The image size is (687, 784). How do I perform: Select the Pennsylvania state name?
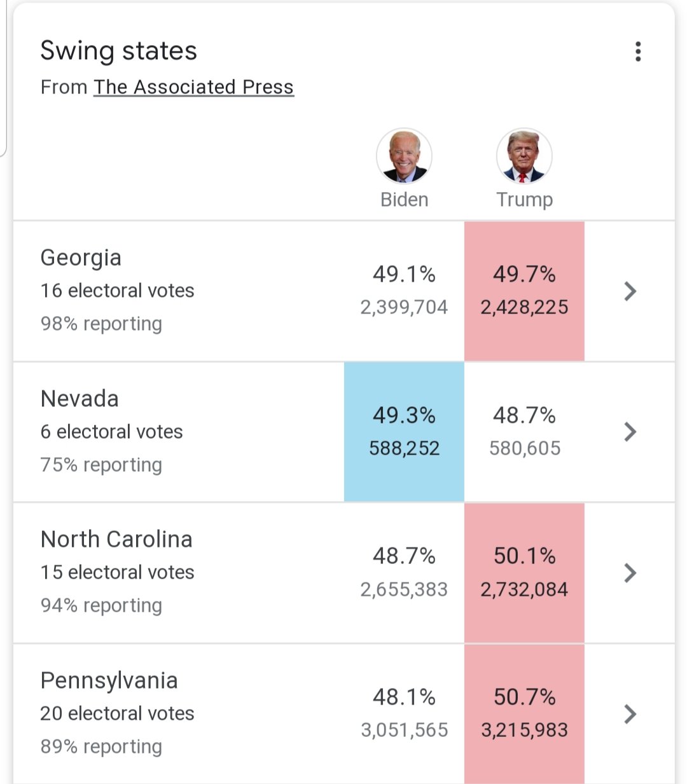[x=109, y=680]
